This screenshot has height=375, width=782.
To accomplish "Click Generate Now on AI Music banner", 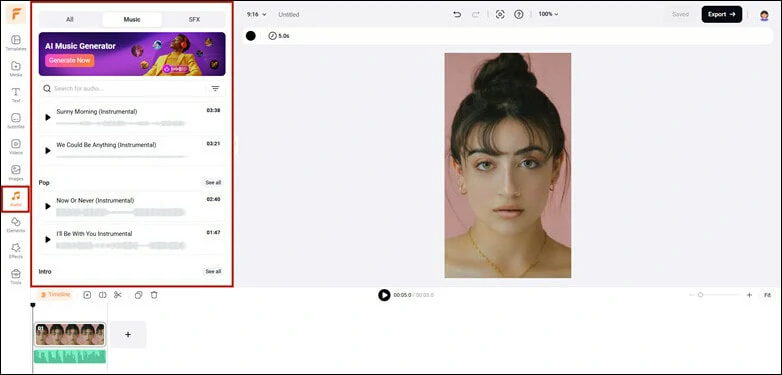I will 70,60.
